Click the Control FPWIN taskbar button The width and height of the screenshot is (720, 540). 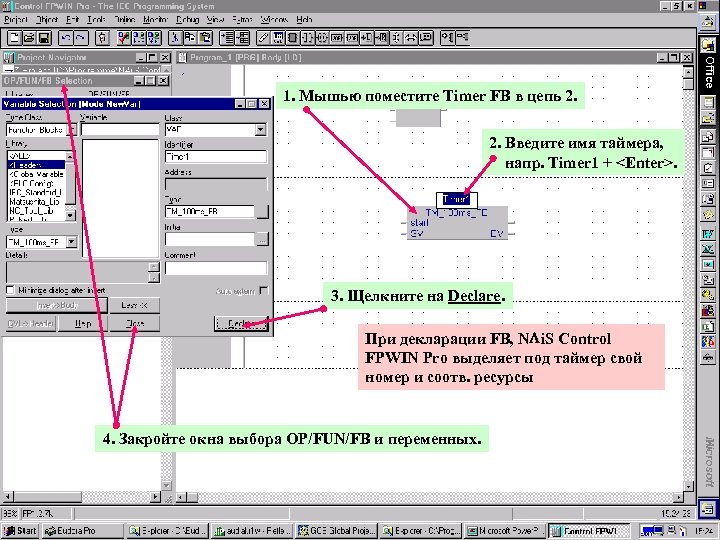tap(589, 531)
